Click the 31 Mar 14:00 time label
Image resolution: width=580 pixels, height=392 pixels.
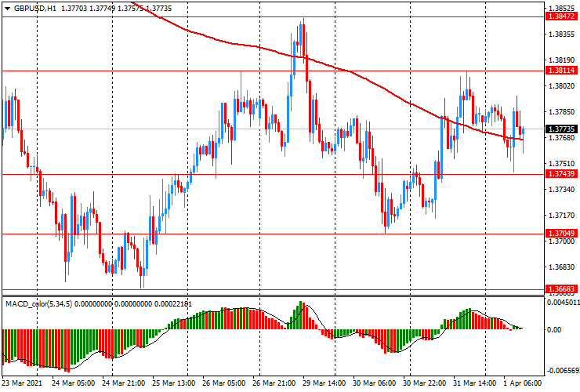tap(475, 383)
